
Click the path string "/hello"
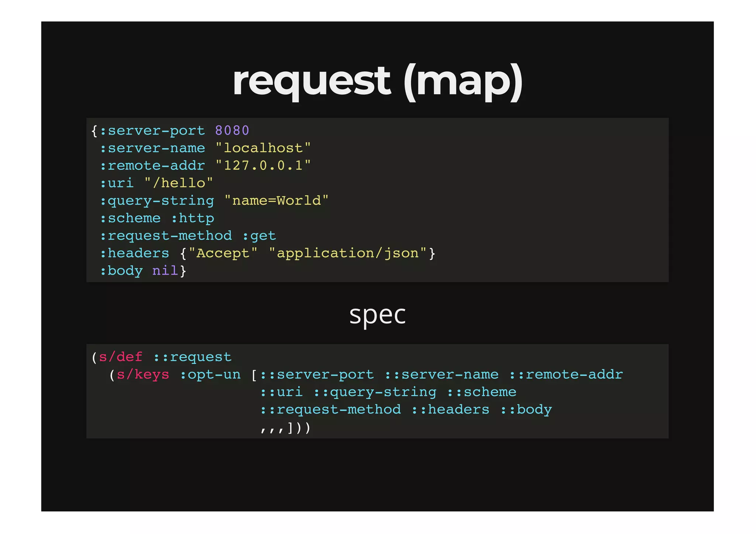coord(179,183)
